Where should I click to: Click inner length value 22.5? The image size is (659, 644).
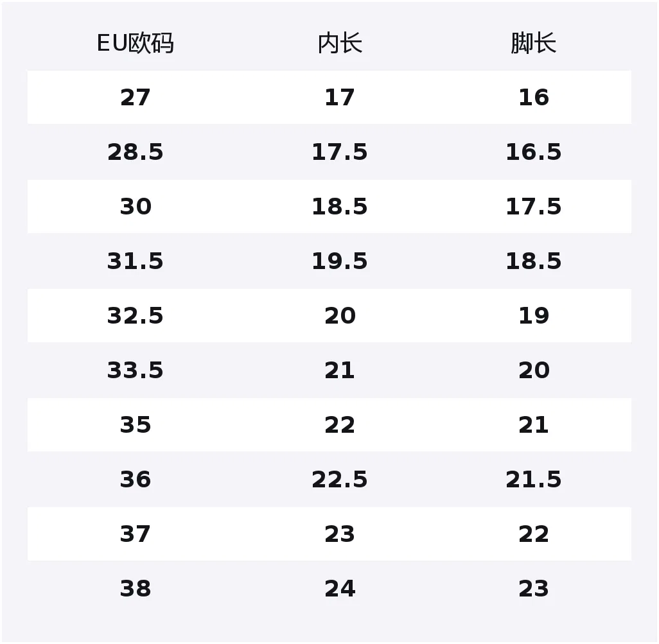(340, 480)
